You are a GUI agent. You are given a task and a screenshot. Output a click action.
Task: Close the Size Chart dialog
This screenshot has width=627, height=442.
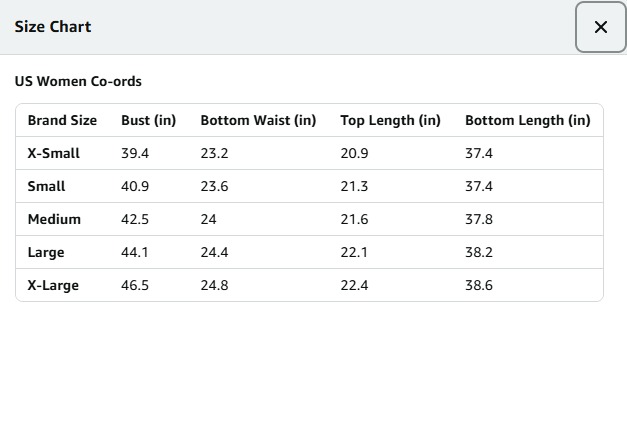(600, 27)
